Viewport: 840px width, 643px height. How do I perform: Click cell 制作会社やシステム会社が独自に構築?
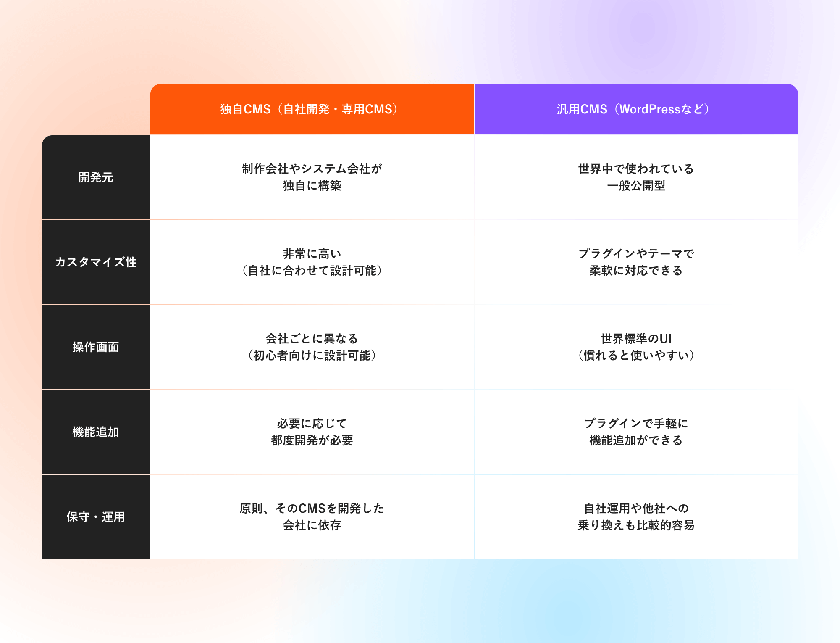coord(312,177)
